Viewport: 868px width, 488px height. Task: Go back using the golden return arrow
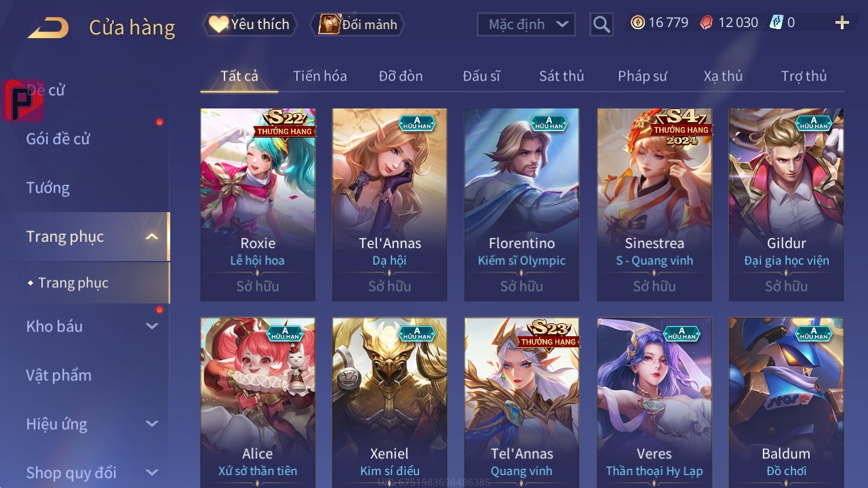tap(48, 28)
